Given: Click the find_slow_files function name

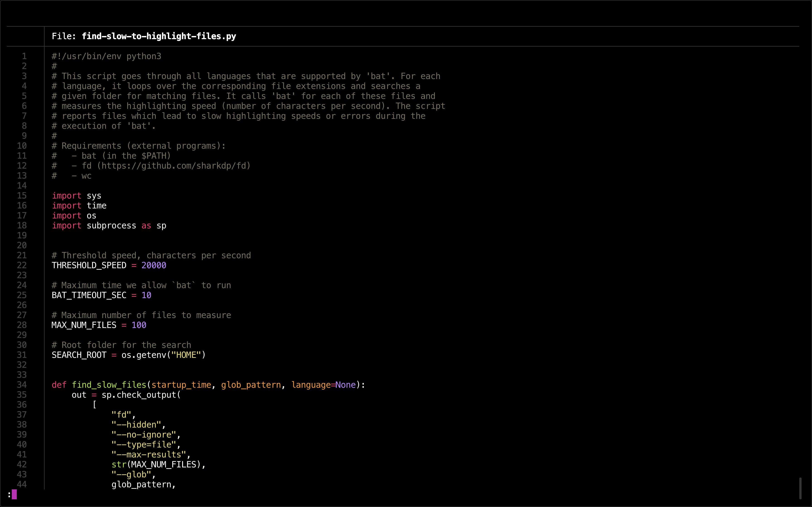Looking at the screenshot, I should 109,385.
